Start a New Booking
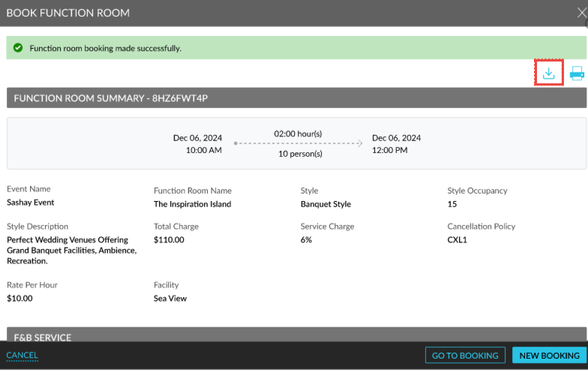 point(550,355)
